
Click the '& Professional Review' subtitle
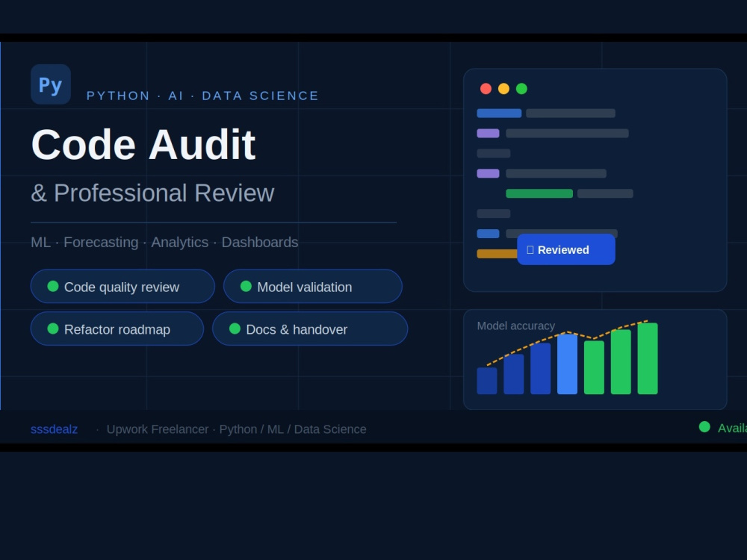[152, 193]
